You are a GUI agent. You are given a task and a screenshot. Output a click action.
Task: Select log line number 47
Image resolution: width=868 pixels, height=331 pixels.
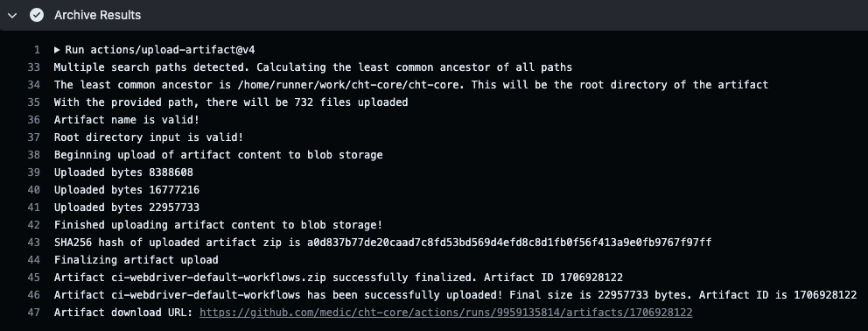[34, 313]
